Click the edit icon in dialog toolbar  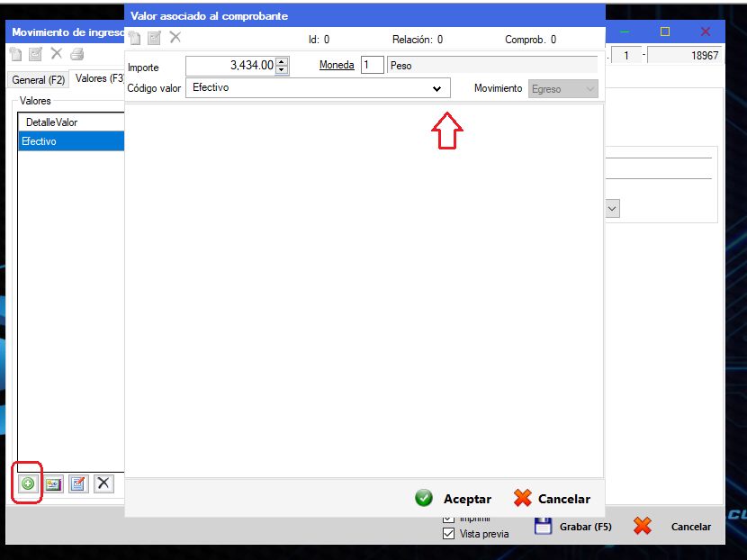pos(155,38)
